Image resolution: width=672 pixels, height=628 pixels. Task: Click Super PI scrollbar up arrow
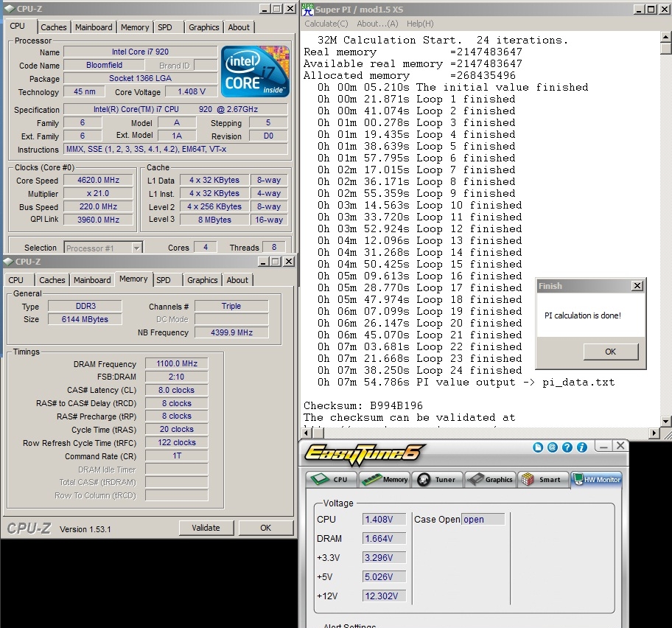(666, 37)
